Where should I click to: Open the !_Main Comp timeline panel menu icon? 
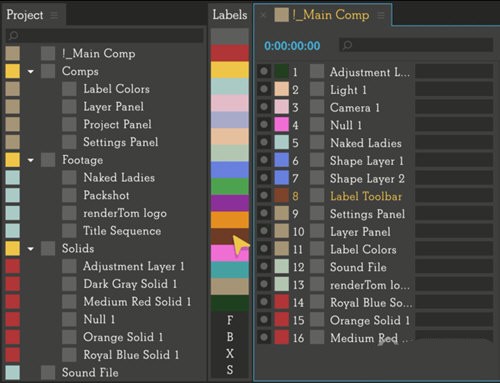coord(381,15)
